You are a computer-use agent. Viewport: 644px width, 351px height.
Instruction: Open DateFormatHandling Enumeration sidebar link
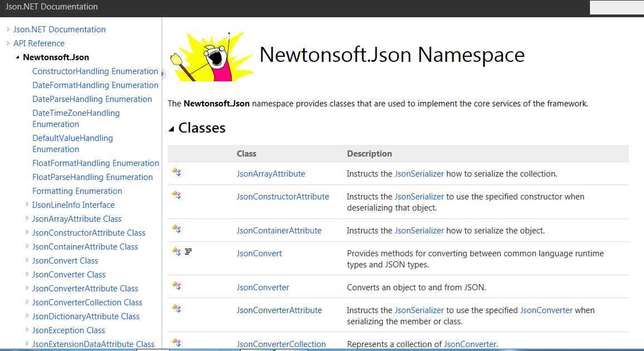pos(95,85)
